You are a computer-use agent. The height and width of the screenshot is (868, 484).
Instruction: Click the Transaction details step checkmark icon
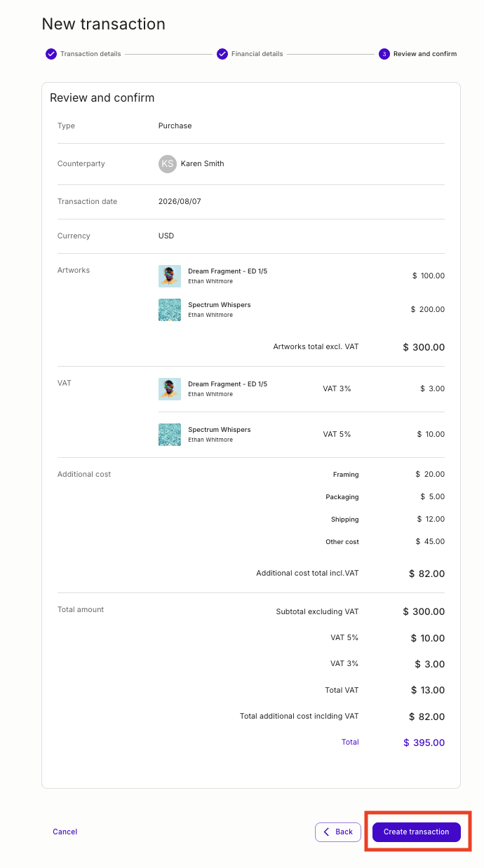point(51,54)
